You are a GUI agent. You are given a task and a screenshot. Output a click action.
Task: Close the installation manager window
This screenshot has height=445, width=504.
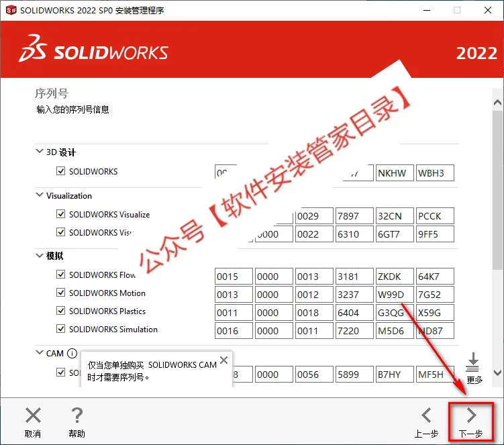488,10
